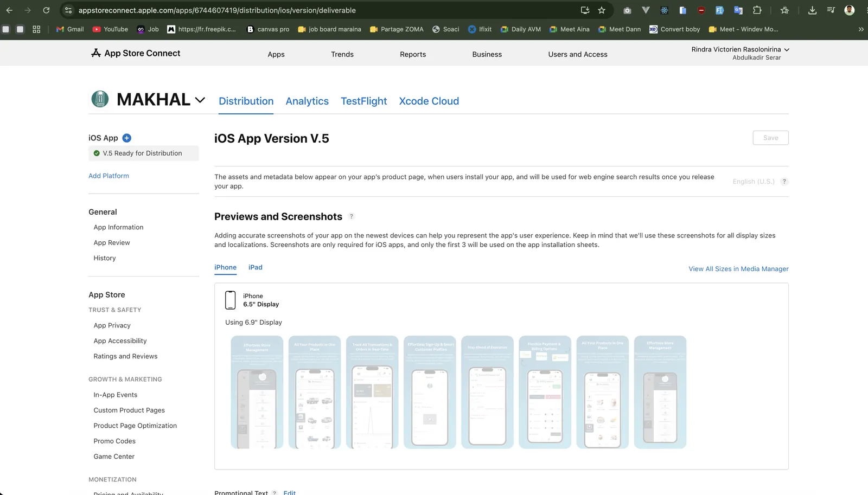
Task: Select the iPhone screenshots tab
Action: [x=226, y=267]
